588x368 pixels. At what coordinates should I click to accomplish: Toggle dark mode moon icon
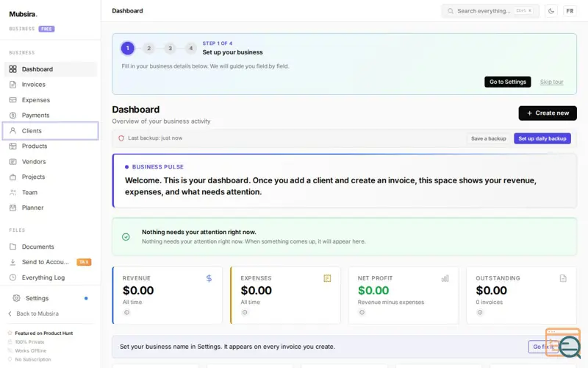click(x=551, y=11)
